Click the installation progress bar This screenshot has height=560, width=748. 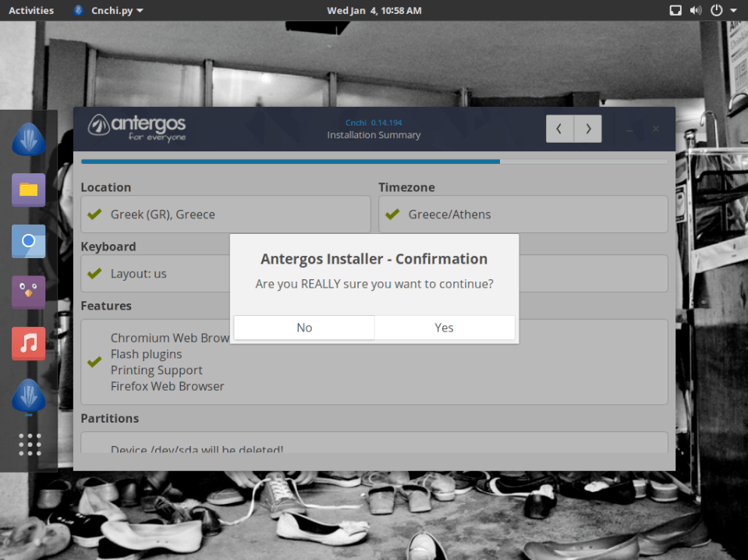pyautogui.click(x=374, y=161)
